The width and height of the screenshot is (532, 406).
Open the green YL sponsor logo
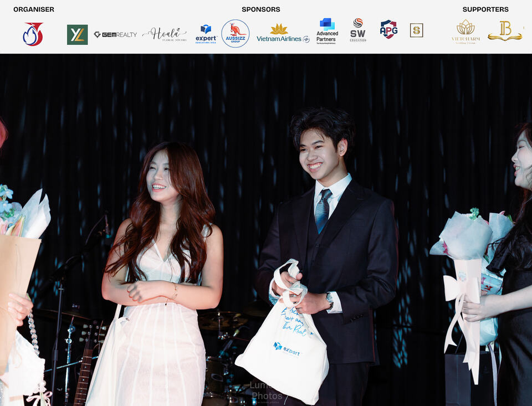(78, 34)
